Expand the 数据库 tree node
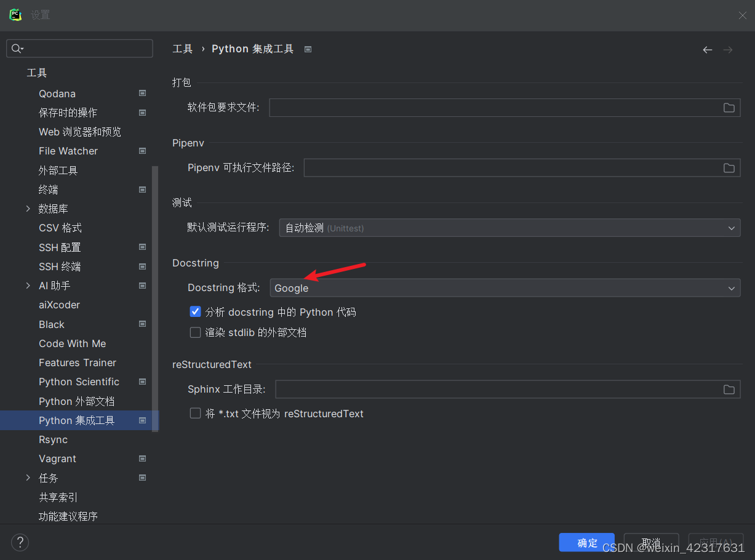Viewport: 755px width, 560px height. pos(28,209)
